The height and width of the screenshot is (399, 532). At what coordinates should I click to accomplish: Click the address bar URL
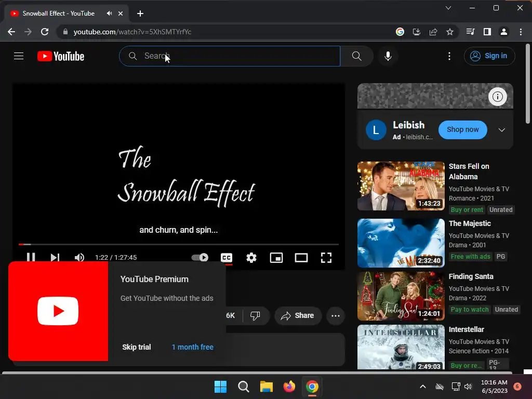tap(132, 32)
